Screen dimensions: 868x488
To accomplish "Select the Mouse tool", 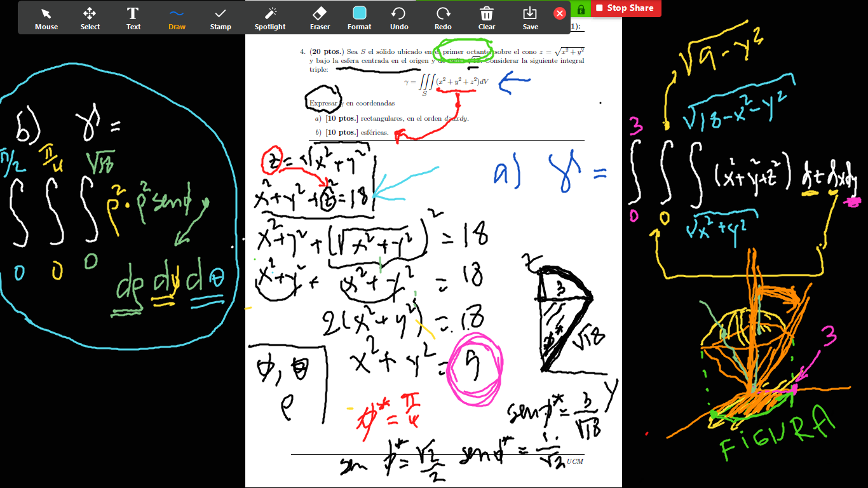I will [46, 18].
